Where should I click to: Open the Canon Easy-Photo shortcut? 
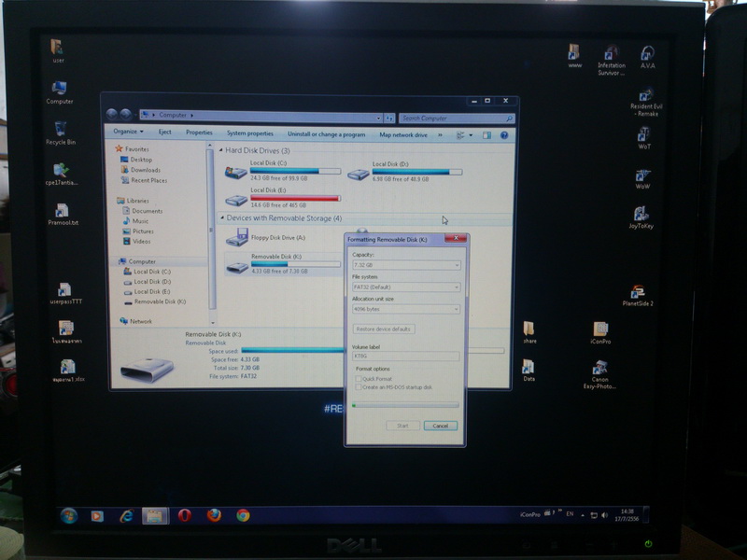tap(599, 375)
